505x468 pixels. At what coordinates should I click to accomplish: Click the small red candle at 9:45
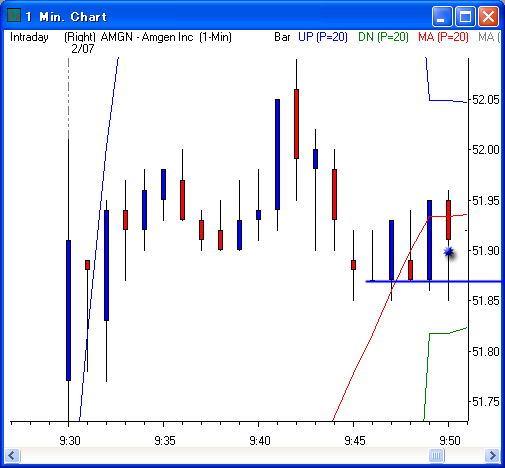pyautogui.click(x=353, y=265)
